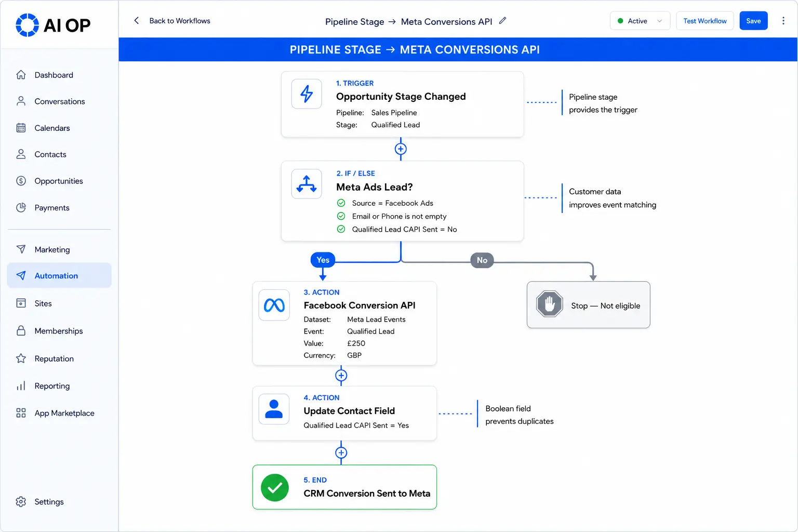798x532 pixels.
Task: Select the No branch label
Action: (x=482, y=260)
